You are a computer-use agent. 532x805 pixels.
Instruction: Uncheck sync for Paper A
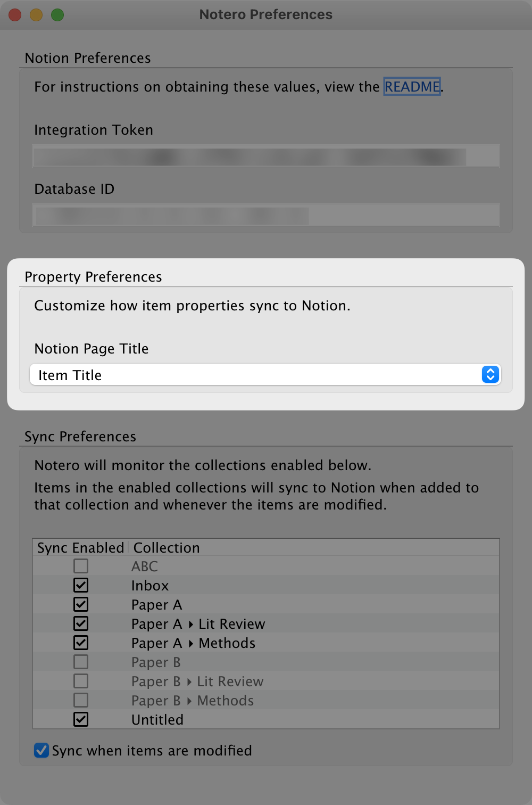(80, 604)
